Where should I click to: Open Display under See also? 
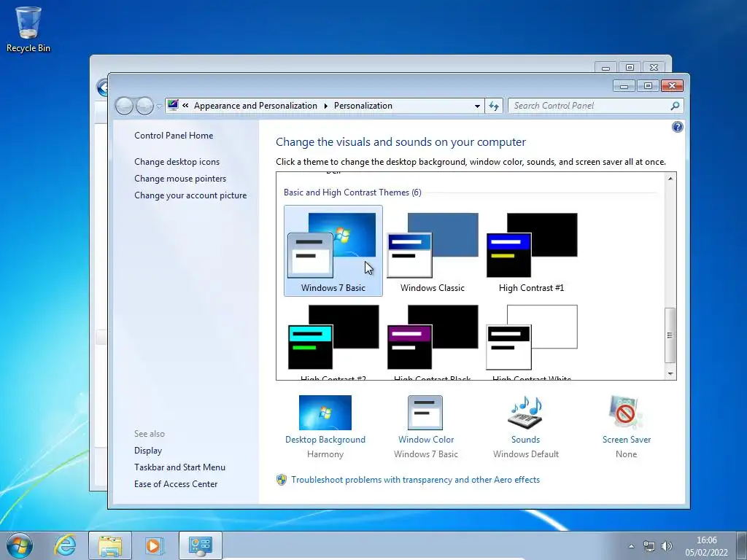click(147, 450)
